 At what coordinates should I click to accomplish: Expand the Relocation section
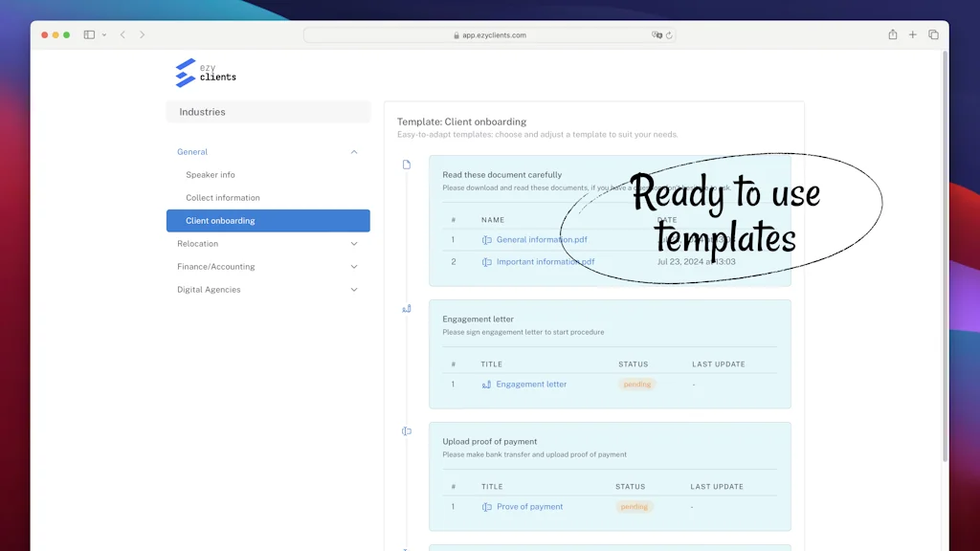pos(354,244)
